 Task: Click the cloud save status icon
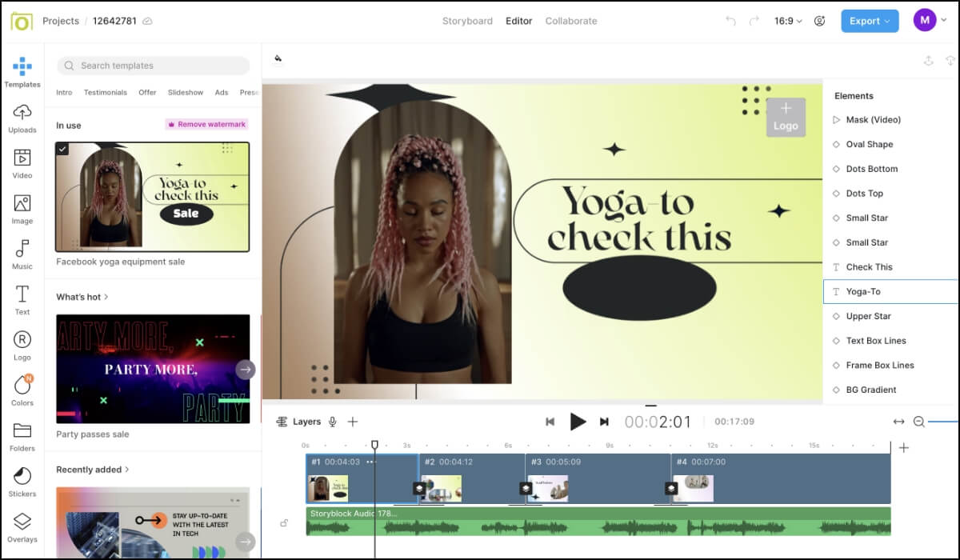tap(147, 21)
